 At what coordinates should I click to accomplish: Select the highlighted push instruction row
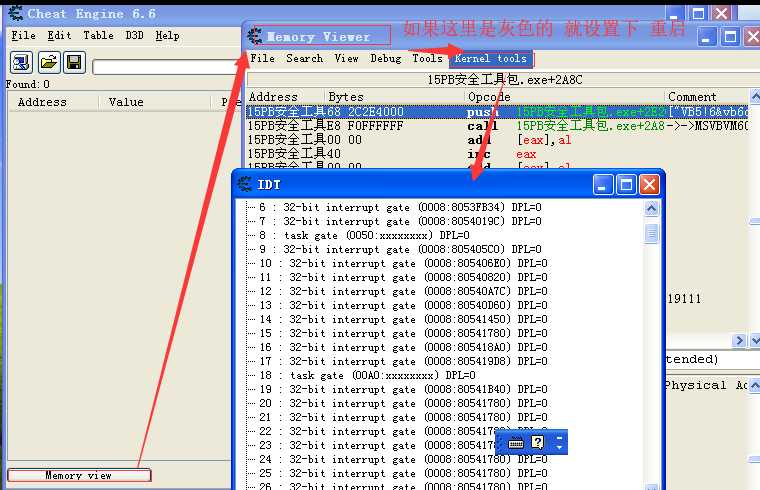click(x=497, y=112)
